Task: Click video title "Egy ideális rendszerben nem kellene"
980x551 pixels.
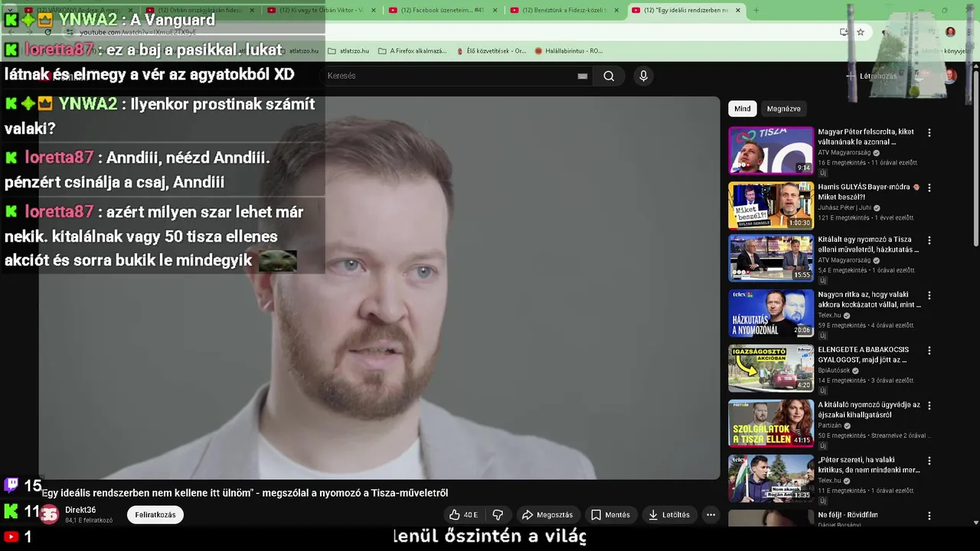Action: pos(244,493)
